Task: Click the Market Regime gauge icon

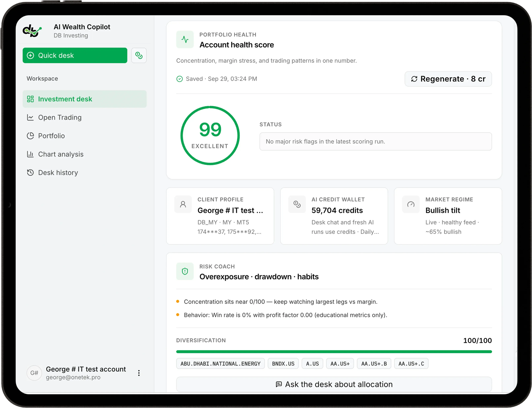Action: tap(411, 204)
